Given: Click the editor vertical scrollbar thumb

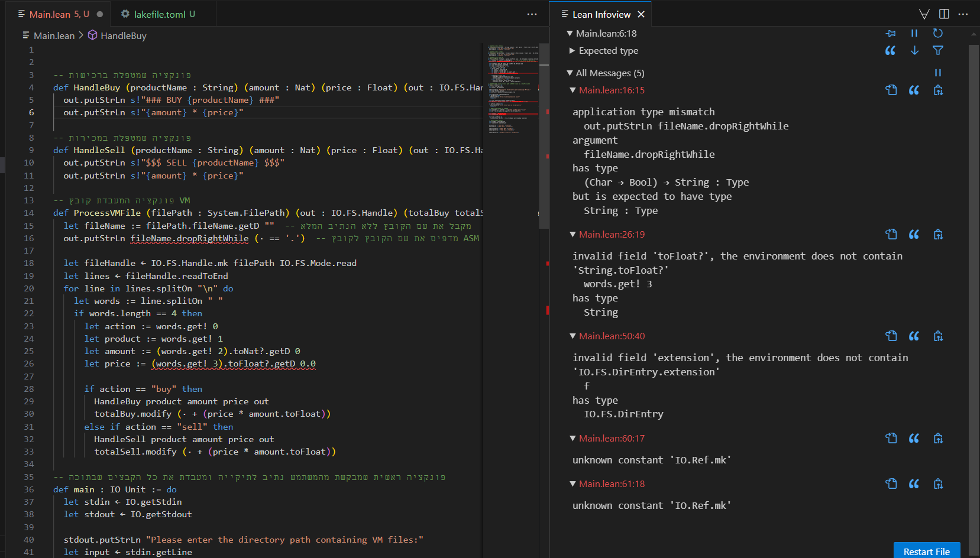Looking at the screenshot, I should [x=545, y=136].
